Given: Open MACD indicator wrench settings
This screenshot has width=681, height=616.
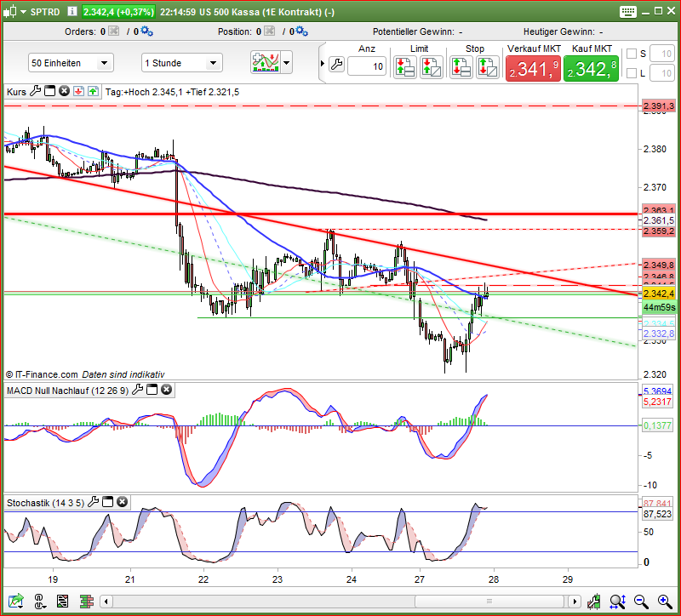Looking at the screenshot, I should coord(137,390).
